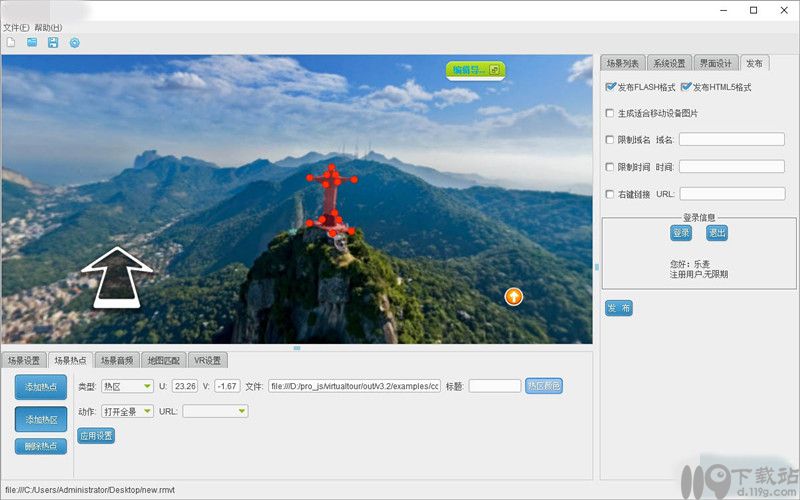This screenshot has width=800, height=500.
Task: Click the 登录 button
Action: (681, 233)
